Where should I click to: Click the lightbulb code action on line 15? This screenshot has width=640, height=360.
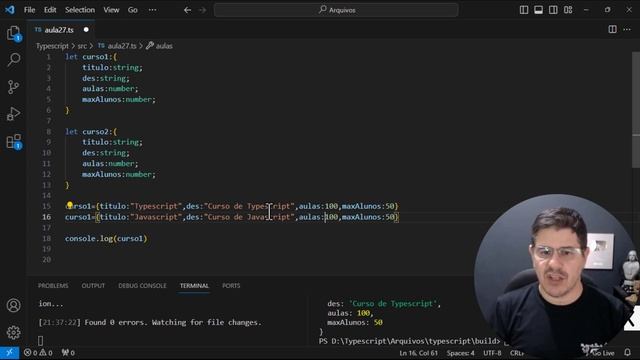70,205
